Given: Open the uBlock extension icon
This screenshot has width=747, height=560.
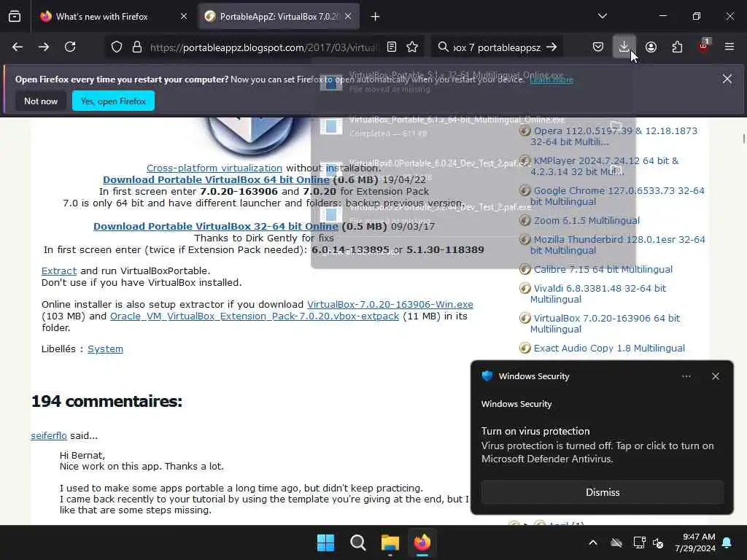Looking at the screenshot, I should tap(704, 46).
